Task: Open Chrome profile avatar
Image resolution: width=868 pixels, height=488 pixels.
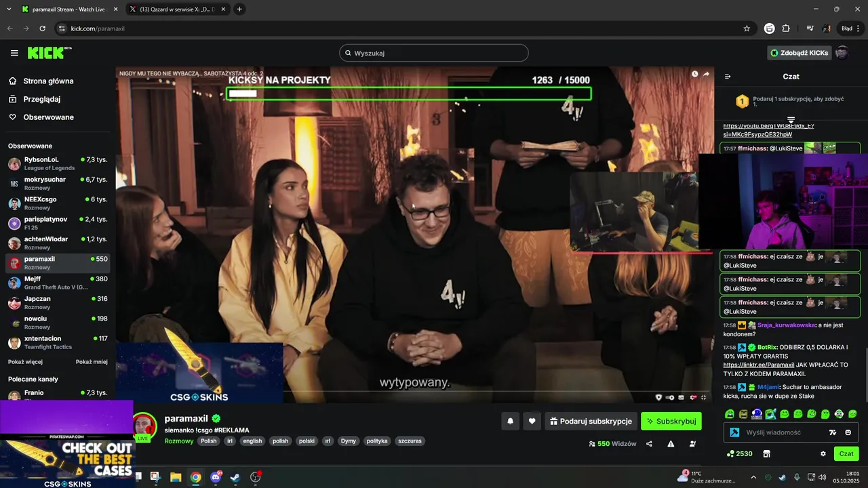Action: 827,28
